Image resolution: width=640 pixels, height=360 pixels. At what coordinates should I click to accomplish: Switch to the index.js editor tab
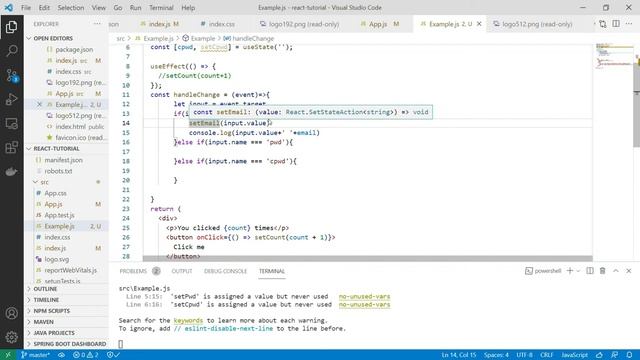(x=160, y=24)
